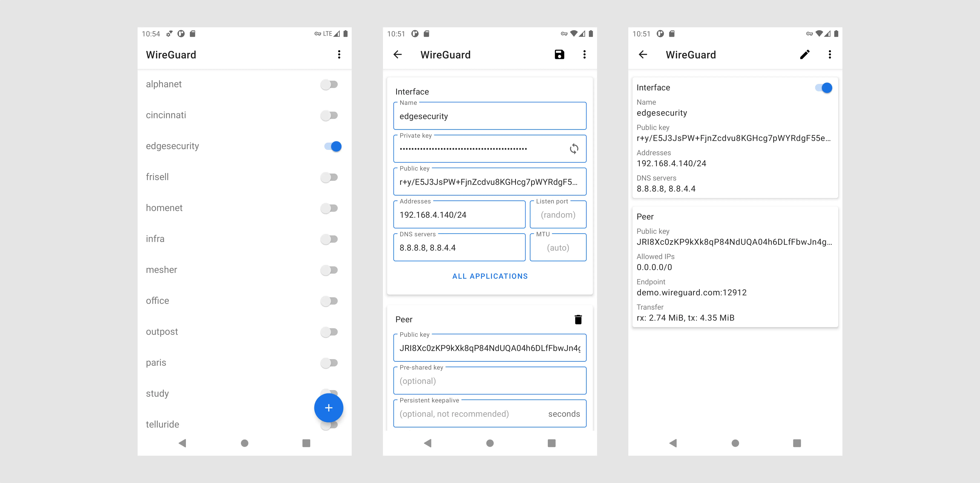Fill in the Pre-shared key field
Viewport: 980px width, 483px height.
pos(490,380)
